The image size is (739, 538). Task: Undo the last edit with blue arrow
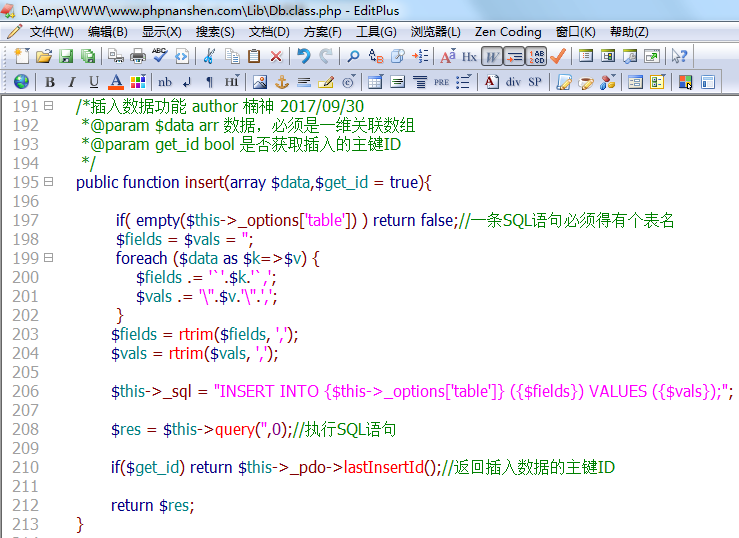click(x=304, y=57)
